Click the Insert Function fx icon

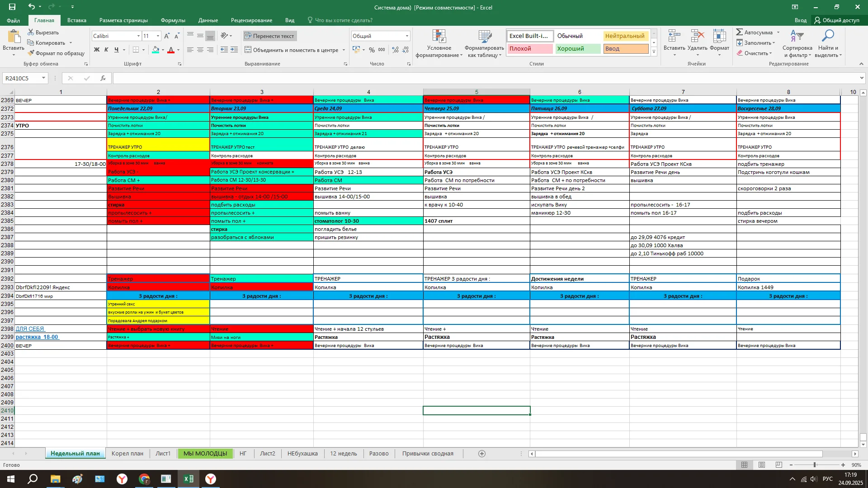[103, 78]
